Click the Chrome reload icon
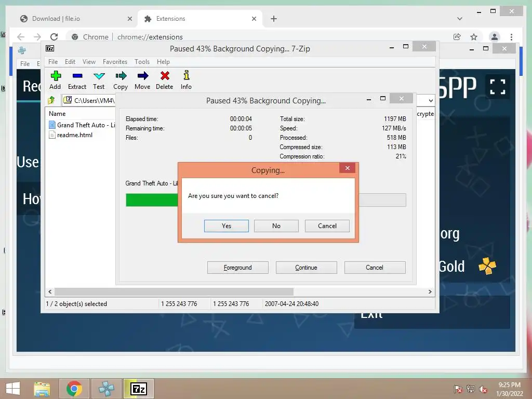The width and height of the screenshot is (532, 399). [x=54, y=37]
